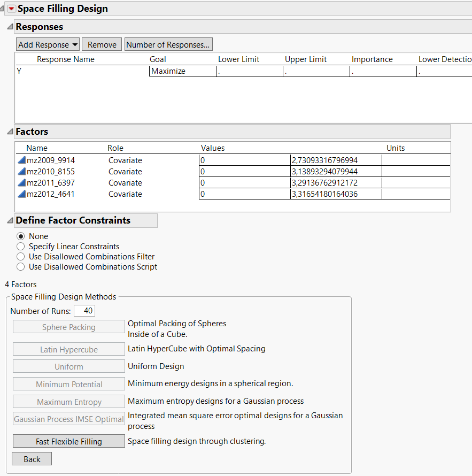Click the docking triangle at the top-left edge

3,7
